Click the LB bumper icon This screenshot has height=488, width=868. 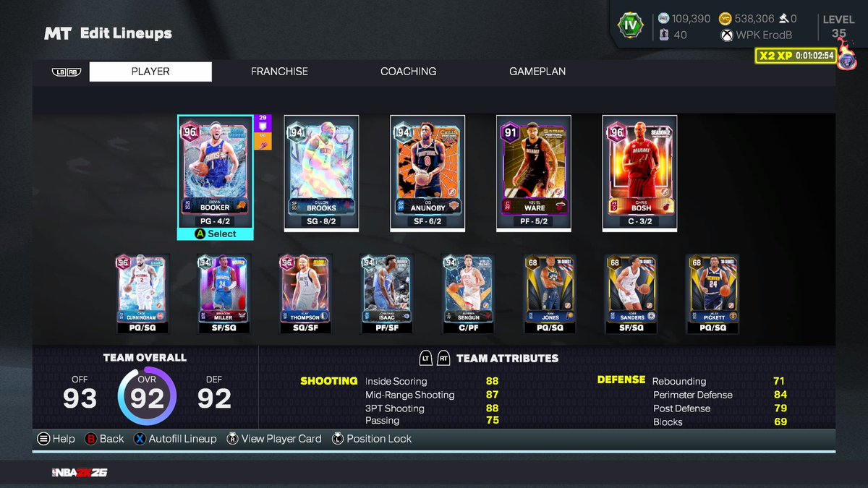point(59,72)
